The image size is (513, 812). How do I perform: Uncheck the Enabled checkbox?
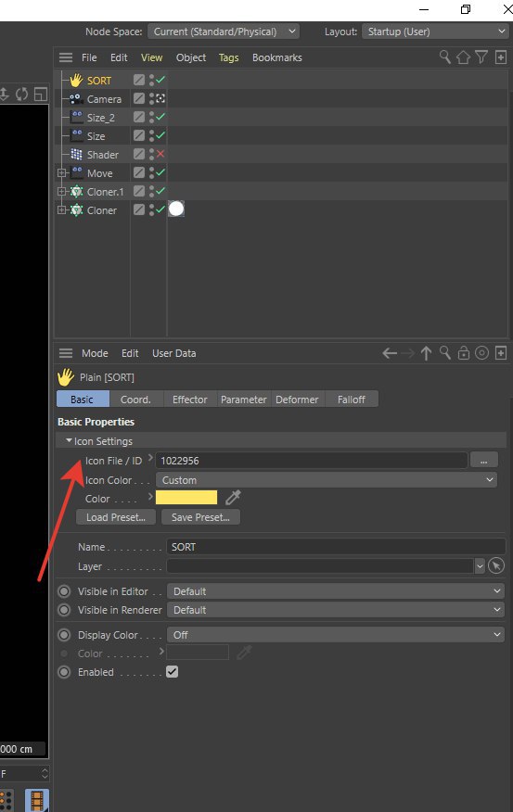click(x=172, y=672)
